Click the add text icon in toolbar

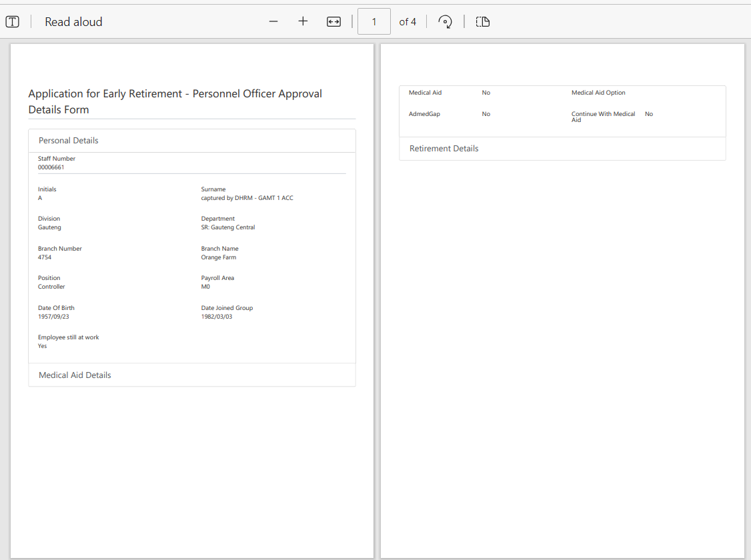[12, 21]
